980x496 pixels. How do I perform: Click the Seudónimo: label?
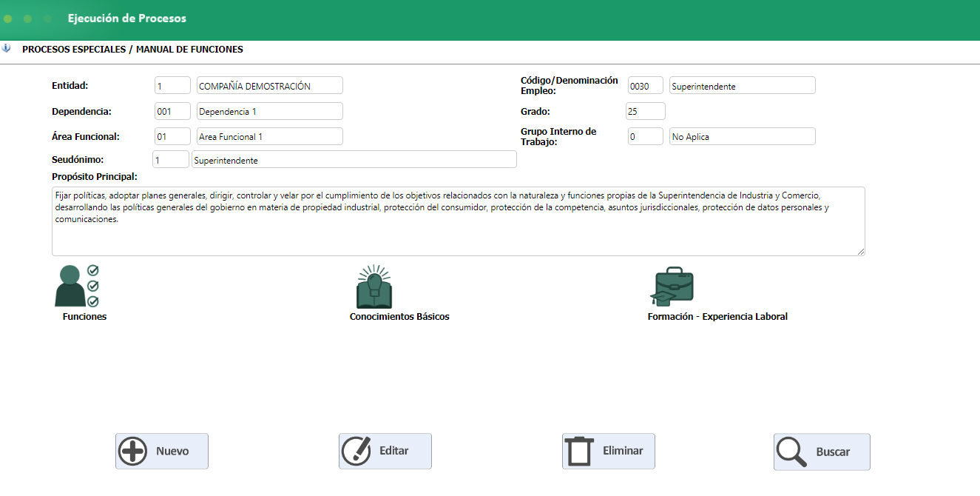tap(78, 159)
